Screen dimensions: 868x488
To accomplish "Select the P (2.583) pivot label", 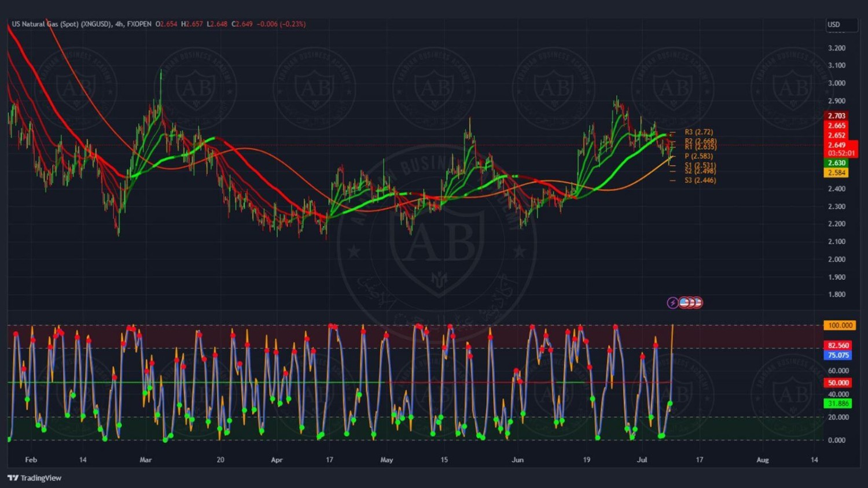I will 698,156.
